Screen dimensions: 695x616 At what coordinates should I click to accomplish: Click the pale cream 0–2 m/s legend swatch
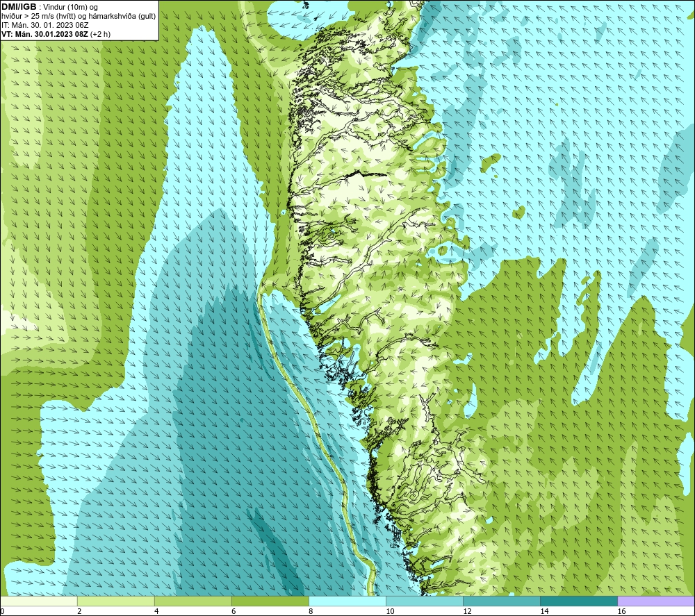point(38,601)
